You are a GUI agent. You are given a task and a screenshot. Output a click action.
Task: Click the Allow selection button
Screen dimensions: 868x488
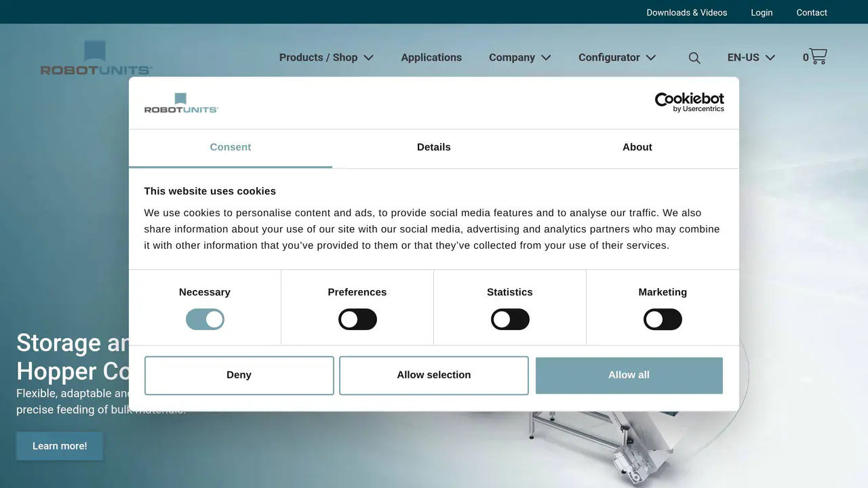tap(434, 375)
